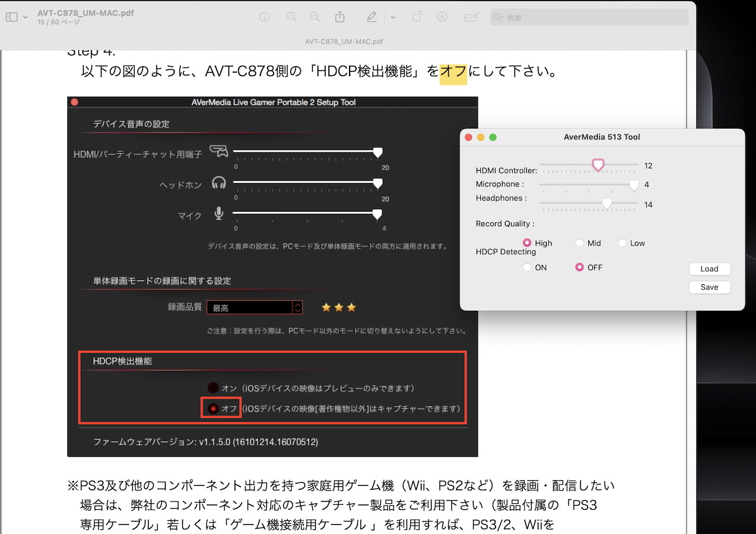756x534 pixels.
Task: Turn HDCP Detecting ON
Action: pyautogui.click(x=527, y=268)
